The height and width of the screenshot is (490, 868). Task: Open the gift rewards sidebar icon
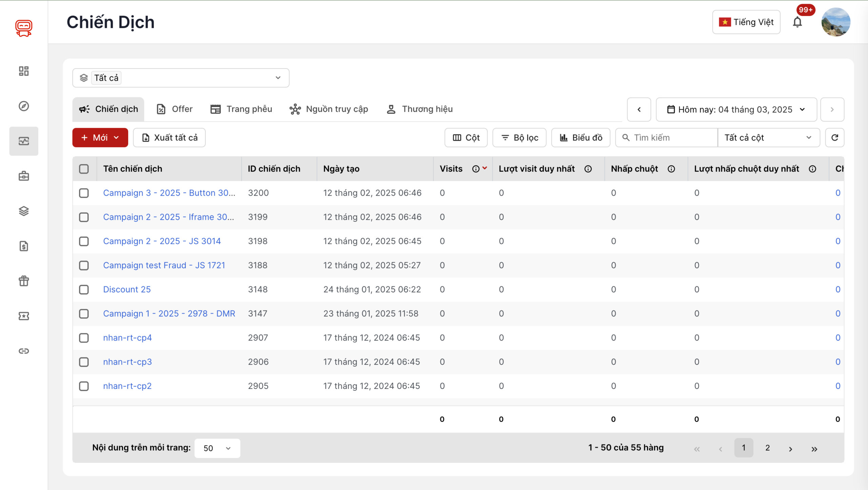(x=24, y=281)
